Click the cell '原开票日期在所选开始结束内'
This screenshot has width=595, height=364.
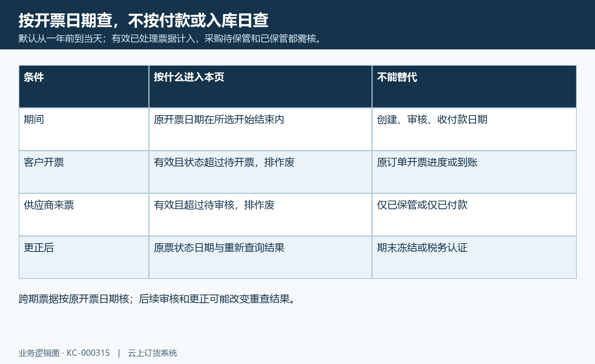[260, 129]
